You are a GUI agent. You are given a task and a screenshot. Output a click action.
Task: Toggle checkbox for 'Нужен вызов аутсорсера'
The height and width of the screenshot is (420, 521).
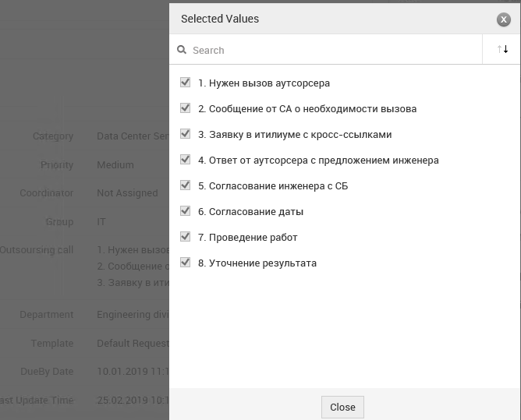(x=185, y=83)
